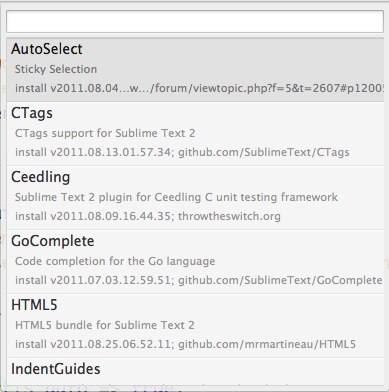Viewport: 389px width, 392px height.
Task: Click HTML5 bundle for Sublime Text 2
Action: (105, 325)
